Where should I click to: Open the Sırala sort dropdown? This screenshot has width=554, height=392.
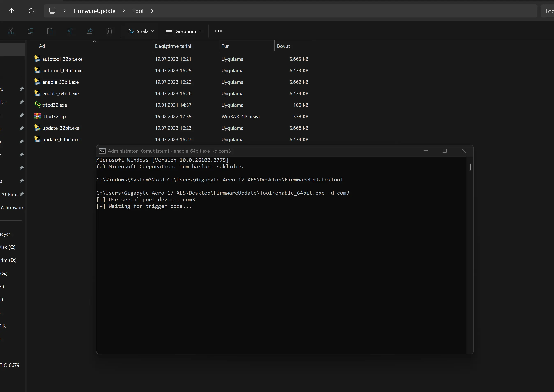(140, 31)
